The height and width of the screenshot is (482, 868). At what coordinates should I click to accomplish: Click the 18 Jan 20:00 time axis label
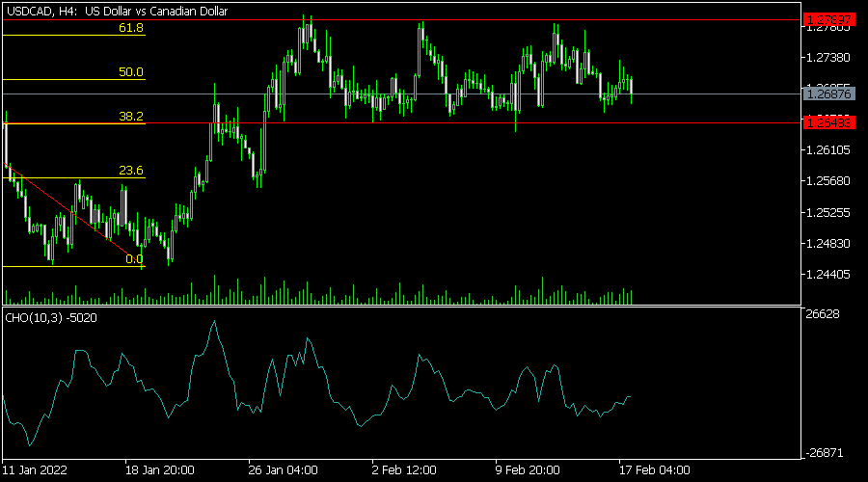(160, 470)
